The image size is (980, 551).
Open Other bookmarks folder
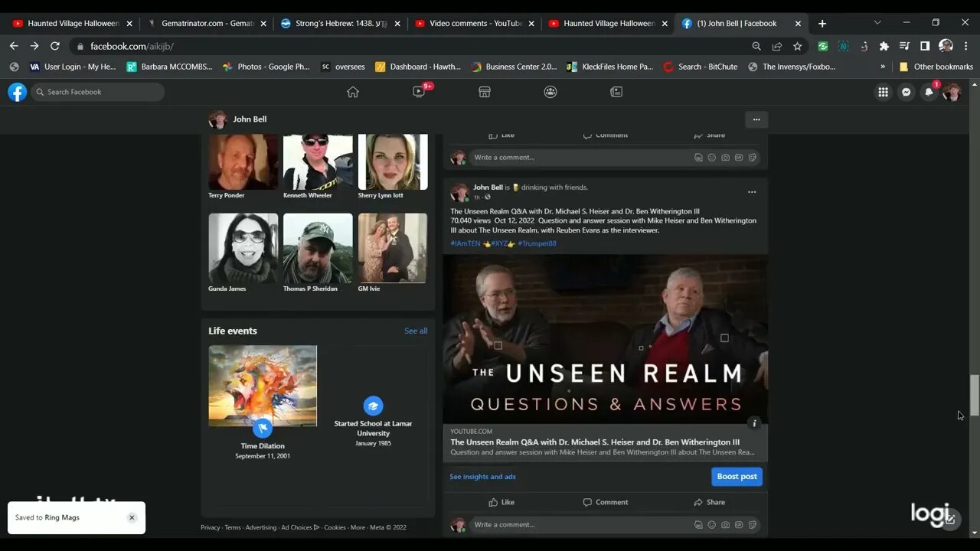coord(936,67)
